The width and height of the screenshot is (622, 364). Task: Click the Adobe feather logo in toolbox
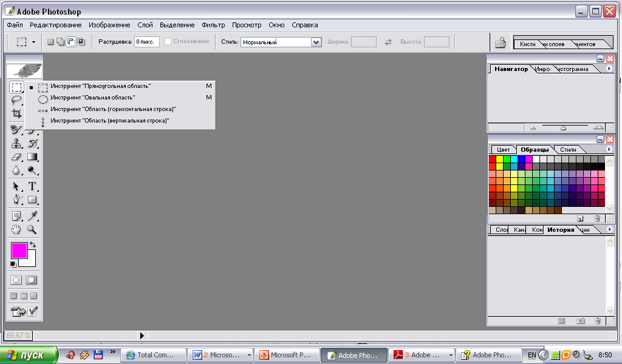point(24,72)
